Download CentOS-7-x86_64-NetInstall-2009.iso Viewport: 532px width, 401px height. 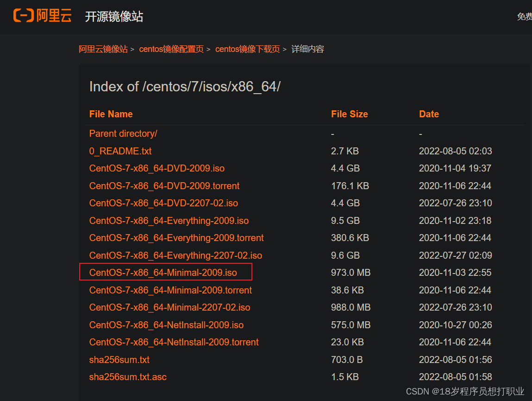coord(166,325)
